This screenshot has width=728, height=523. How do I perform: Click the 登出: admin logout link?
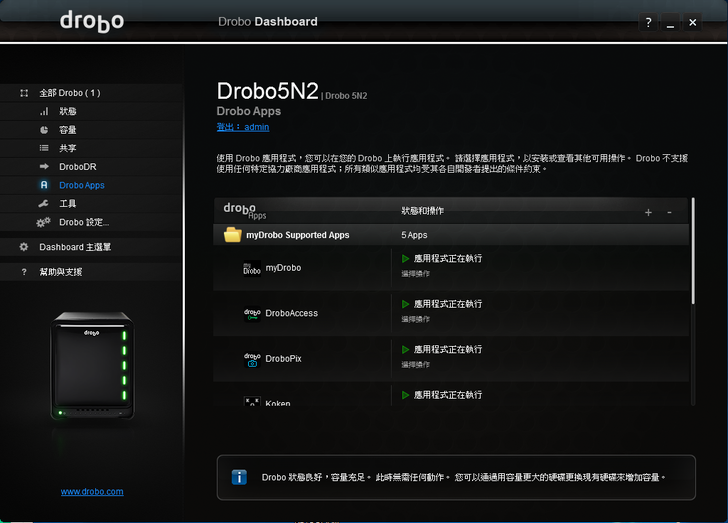tap(243, 127)
